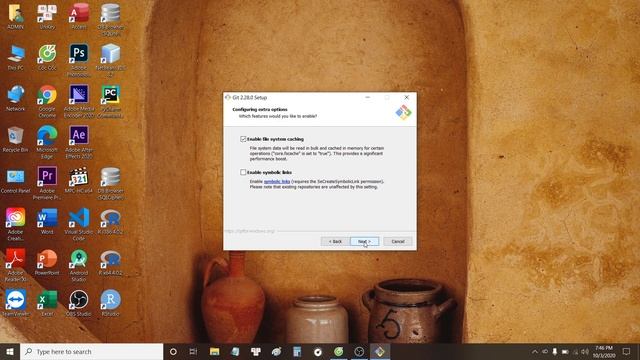This screenshot has height=360, width=640.
Task: Select the Control Panel desktop icon
Action: [x=16, y=180]
